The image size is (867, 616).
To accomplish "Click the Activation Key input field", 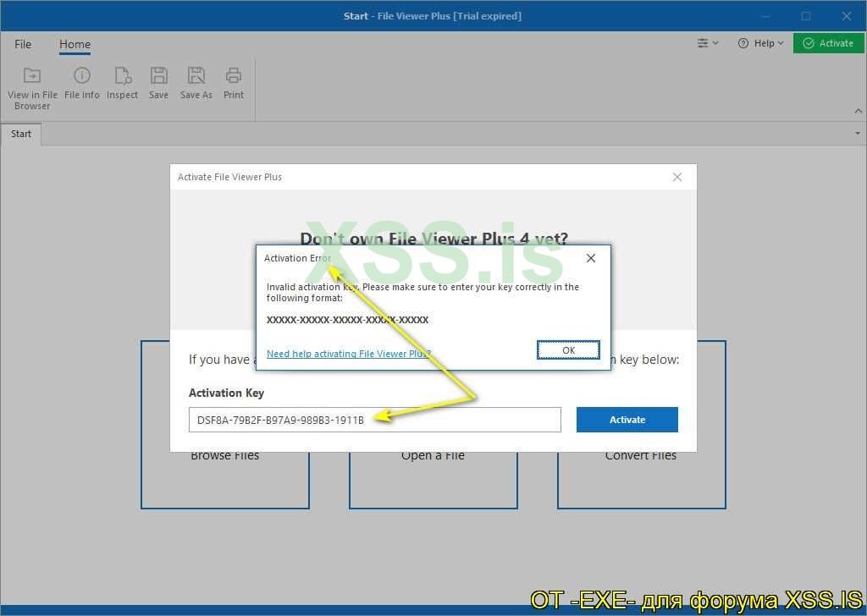I will [375, 420].
